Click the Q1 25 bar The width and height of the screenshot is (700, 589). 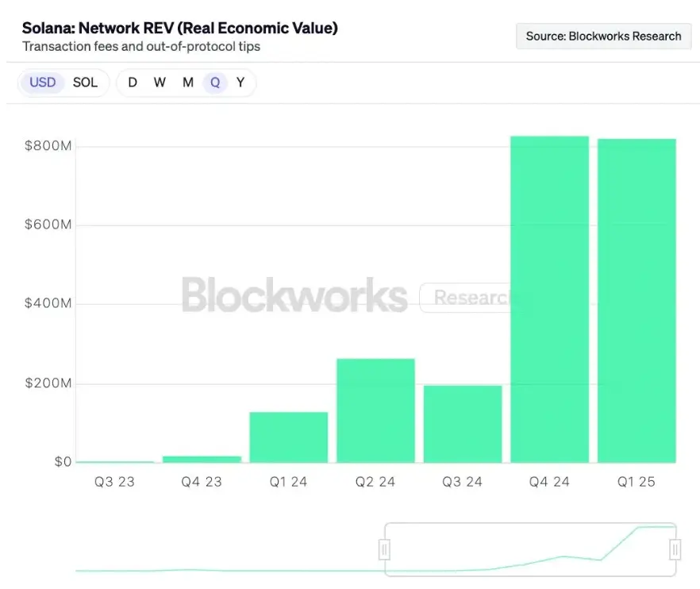[637, 301]
